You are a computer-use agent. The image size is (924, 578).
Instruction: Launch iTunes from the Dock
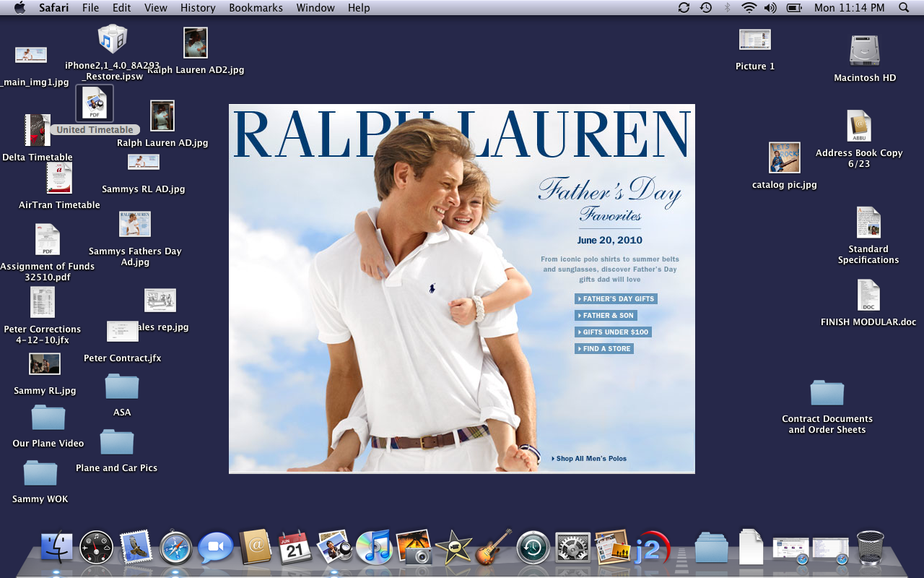click(374, 548)
